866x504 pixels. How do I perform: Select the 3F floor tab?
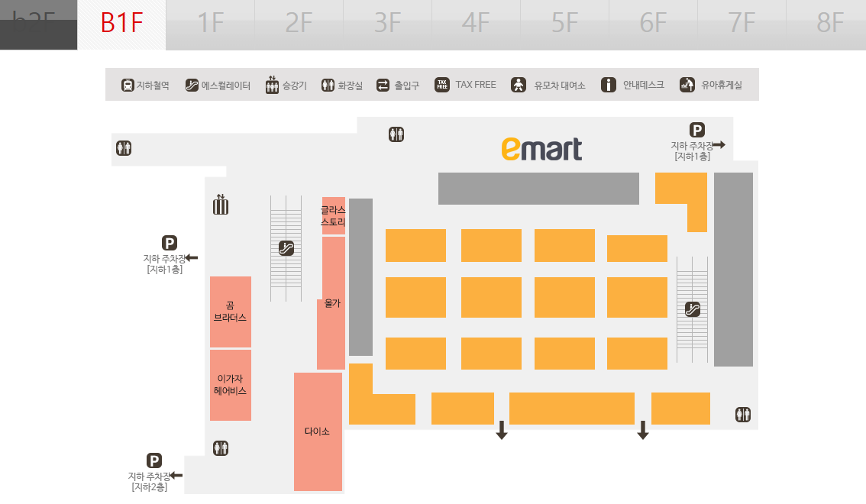pyautogui.click(x=387, y=25)
